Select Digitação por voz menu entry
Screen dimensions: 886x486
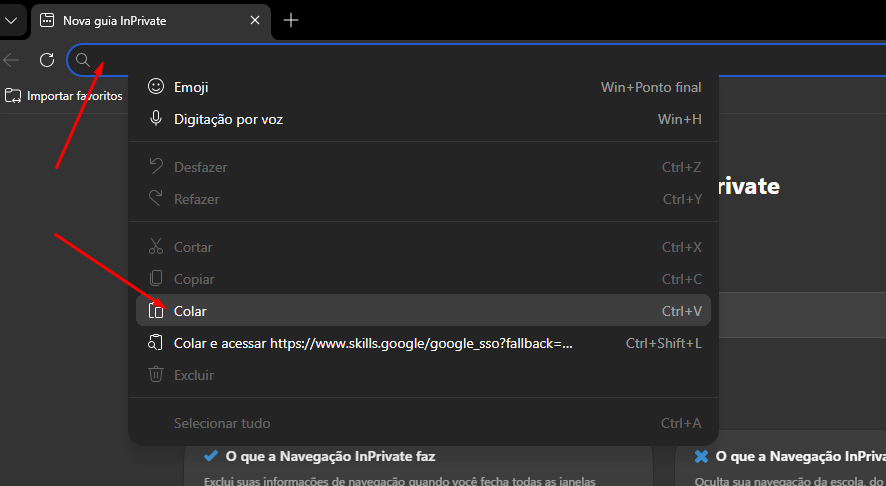[424, 119]
